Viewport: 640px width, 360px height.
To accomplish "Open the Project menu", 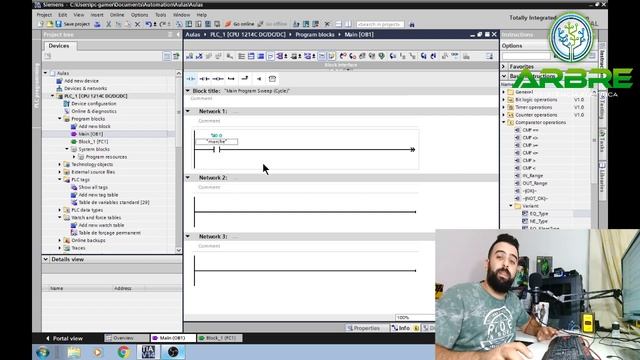I will [44, 15].
